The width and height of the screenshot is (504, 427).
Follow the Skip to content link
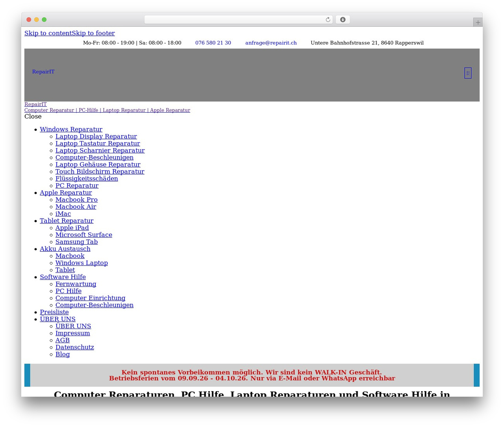point(48,33)
